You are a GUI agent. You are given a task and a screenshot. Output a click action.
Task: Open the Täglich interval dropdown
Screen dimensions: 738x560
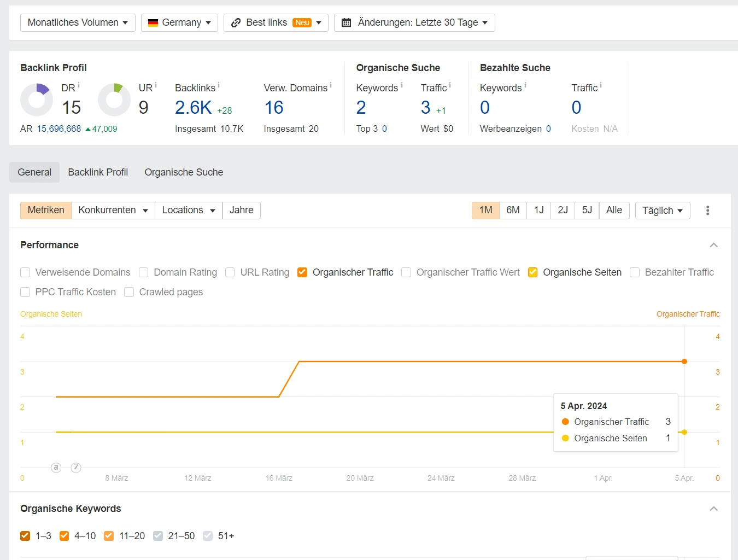click(x=662, y=211)
